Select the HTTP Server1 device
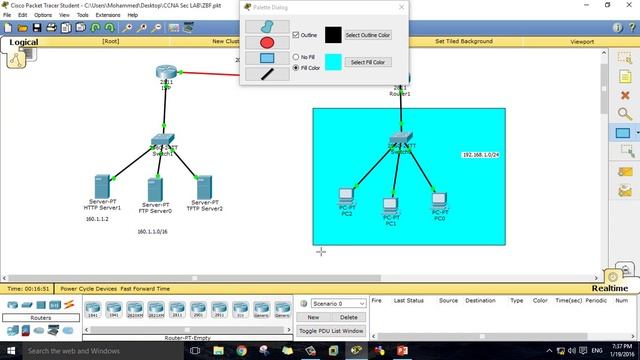The image size is (640, 360). [102, 187]
